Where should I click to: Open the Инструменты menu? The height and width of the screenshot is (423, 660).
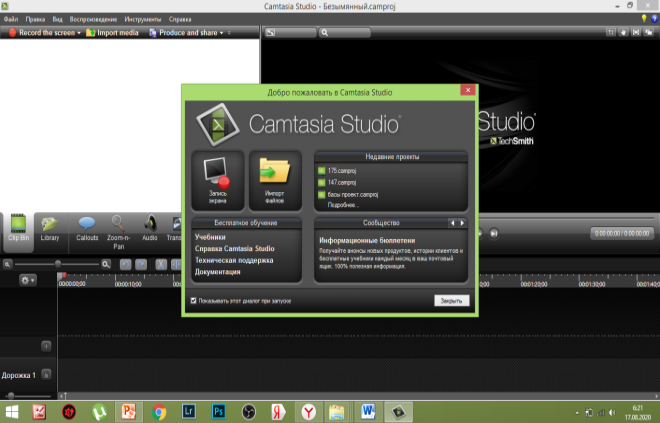pos(143,19)
